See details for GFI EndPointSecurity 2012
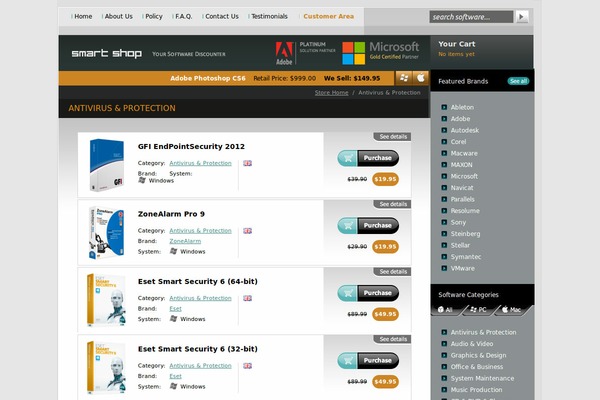 pos(393,137)
